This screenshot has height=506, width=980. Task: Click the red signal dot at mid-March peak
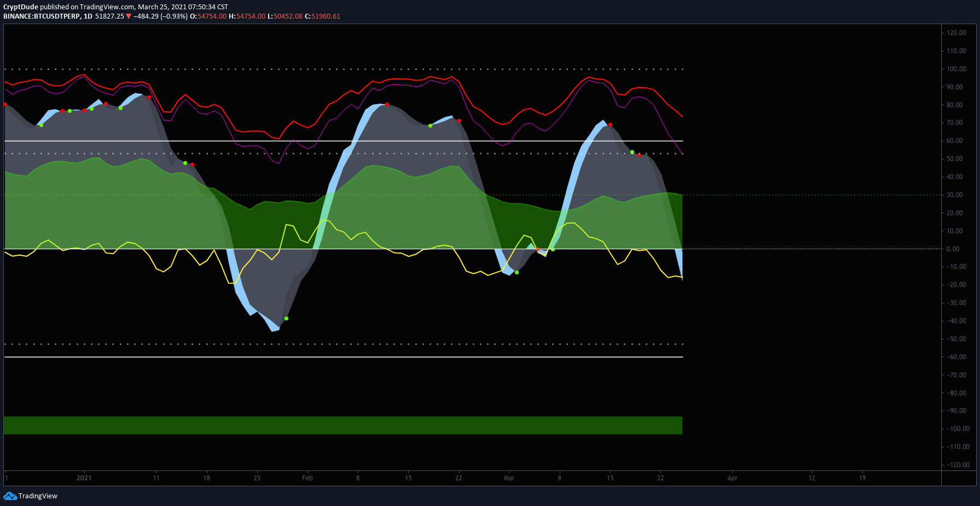coord(611,125)
